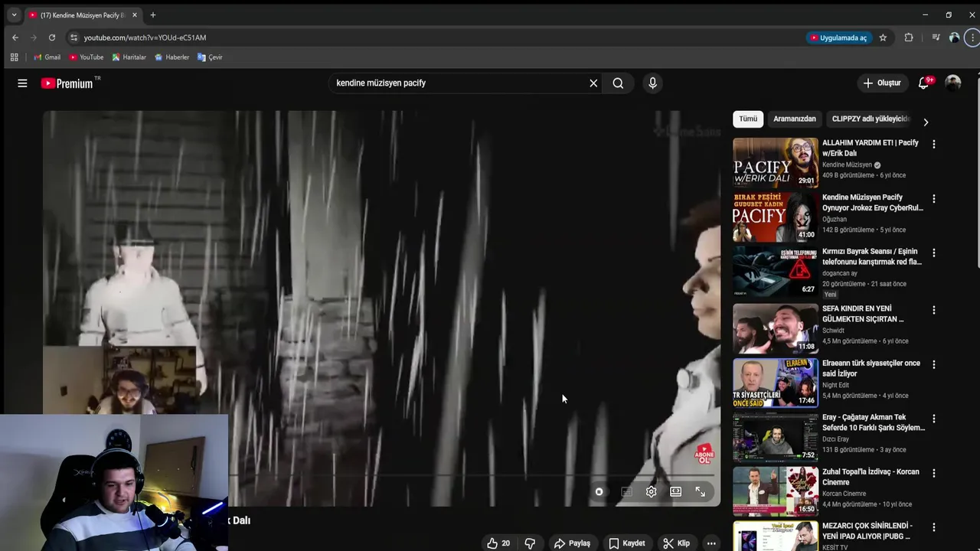
Task: Open options for 'ALLAHIM YARDIM ET!' video
Action: pos(933,144)
